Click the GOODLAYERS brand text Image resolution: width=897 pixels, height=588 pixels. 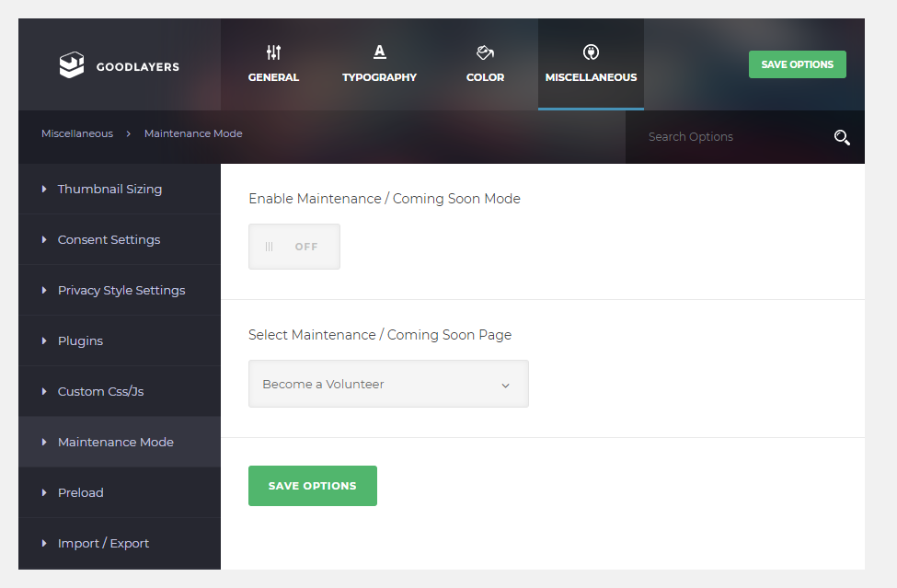tap(138, 67)
